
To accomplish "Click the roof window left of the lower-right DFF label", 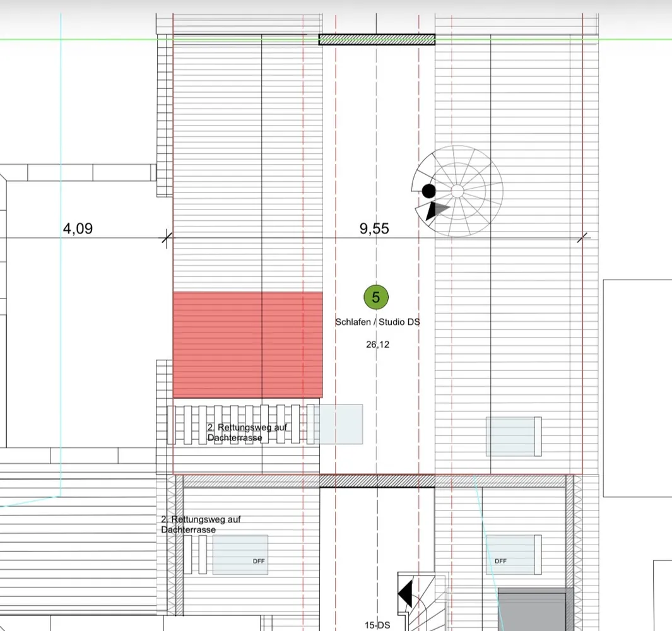I will point(510,555).
